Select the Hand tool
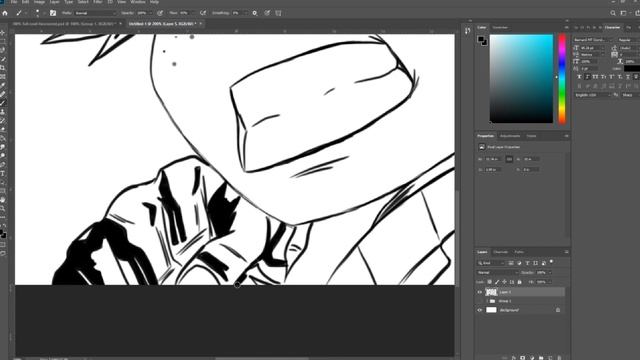This screenshot has width=640, height=360. click(3, 200)
